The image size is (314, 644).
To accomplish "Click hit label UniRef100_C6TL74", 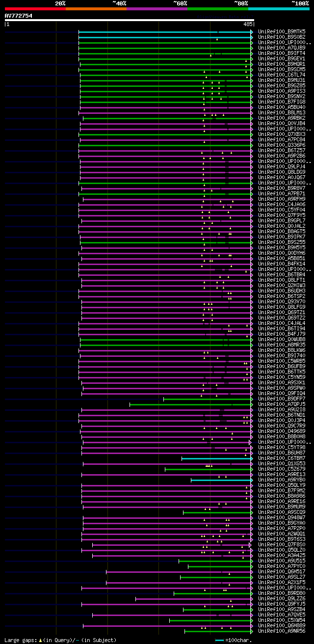I will [x=282, y=75].
